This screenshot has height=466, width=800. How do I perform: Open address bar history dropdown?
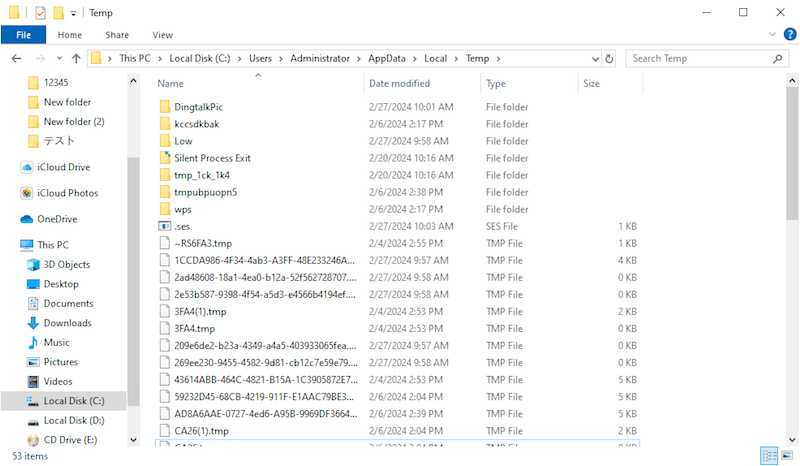tap(591, 59)
